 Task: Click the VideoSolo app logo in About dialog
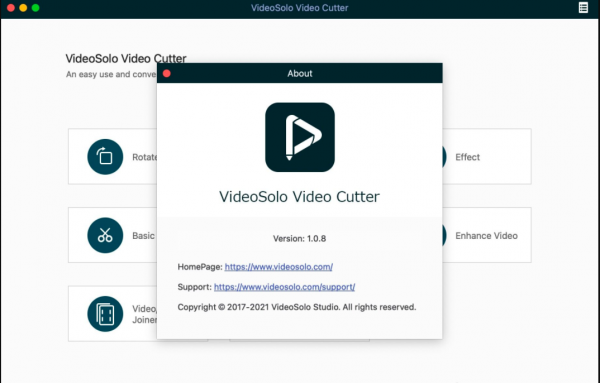coord(300,137)
